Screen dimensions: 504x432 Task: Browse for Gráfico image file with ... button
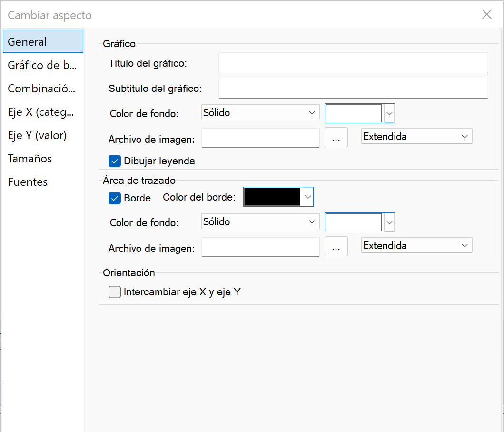coord(336,138)
